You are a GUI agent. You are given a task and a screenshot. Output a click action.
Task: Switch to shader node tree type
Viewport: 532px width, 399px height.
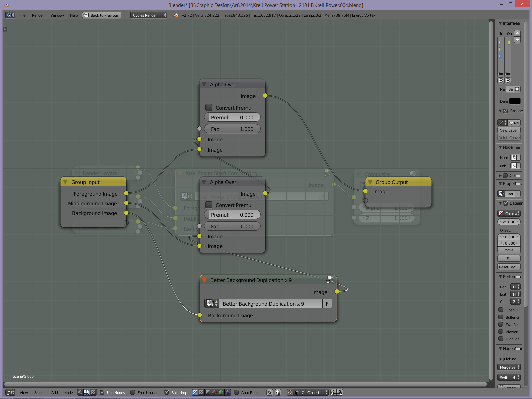click(x=80, y=392)
